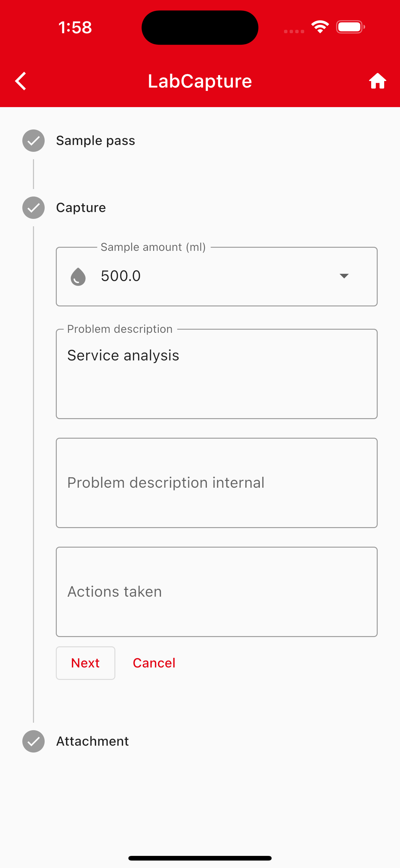Image resolution: width=400 pixels, height=868 pixels.
Task: Click the Sample pass checkmark circle
Action: coord(33,141)
